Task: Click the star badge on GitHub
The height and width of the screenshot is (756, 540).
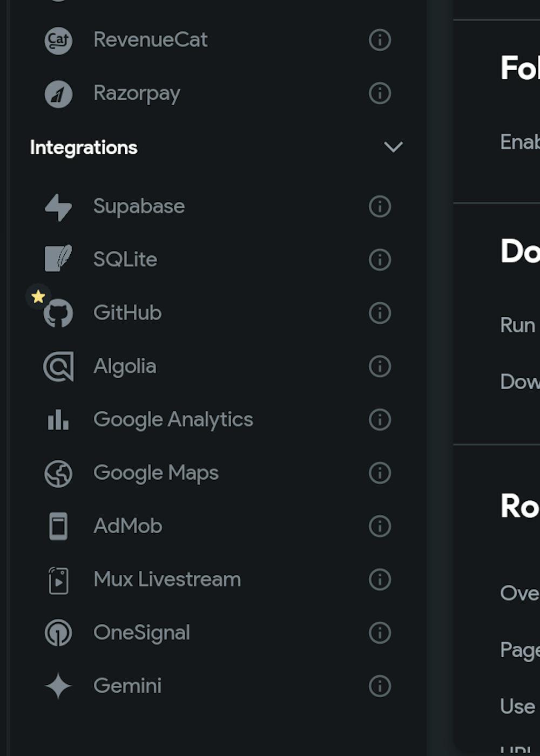Action: 38,296
